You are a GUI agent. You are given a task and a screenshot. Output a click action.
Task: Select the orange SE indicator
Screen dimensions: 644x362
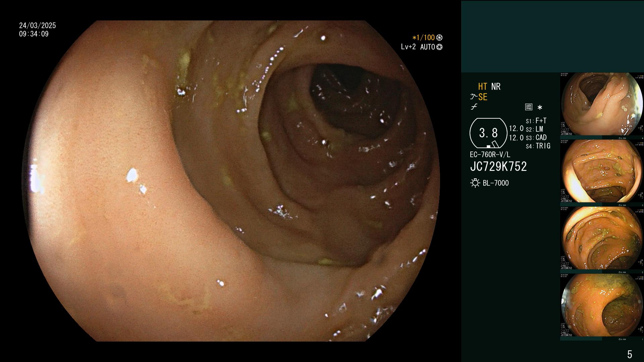(483, 97)
